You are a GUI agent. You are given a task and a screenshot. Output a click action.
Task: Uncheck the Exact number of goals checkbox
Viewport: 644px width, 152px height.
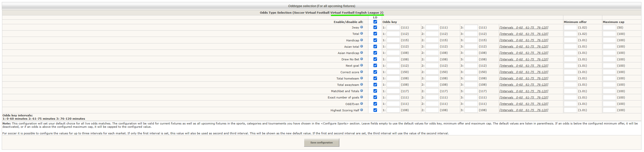pos(375,97)
